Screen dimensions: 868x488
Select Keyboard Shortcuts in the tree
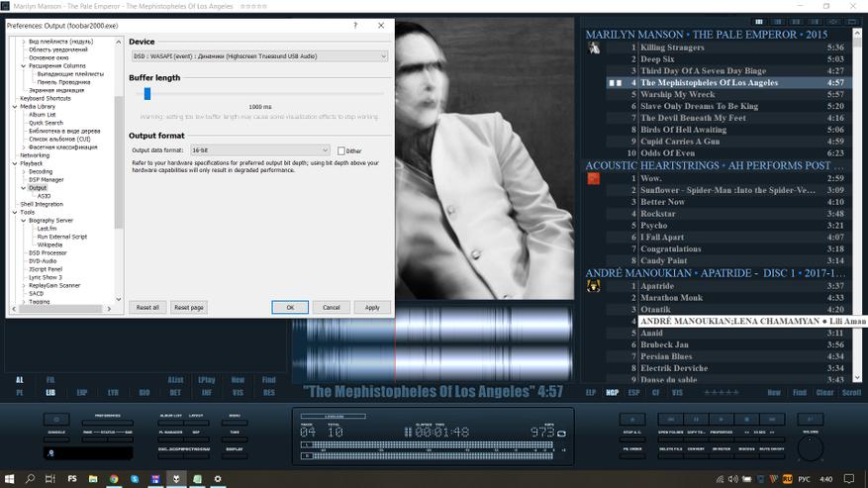coord(46,99)
